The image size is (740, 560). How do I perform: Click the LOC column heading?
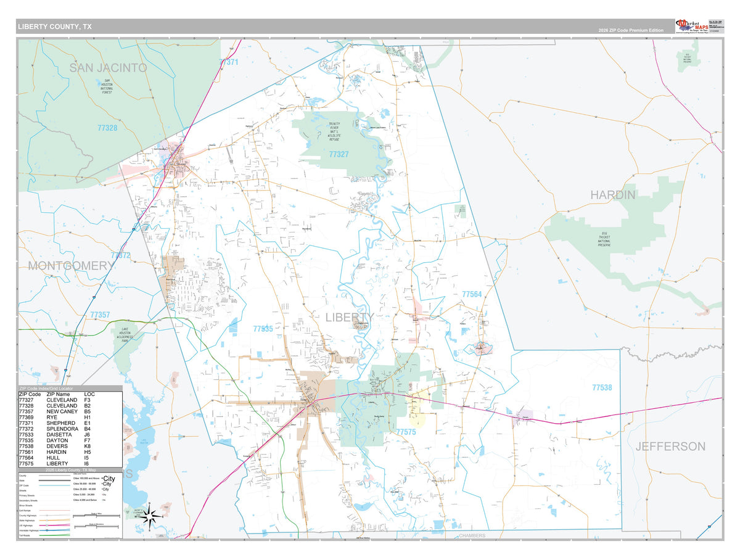pyautogui.click(x=89, y=393)
